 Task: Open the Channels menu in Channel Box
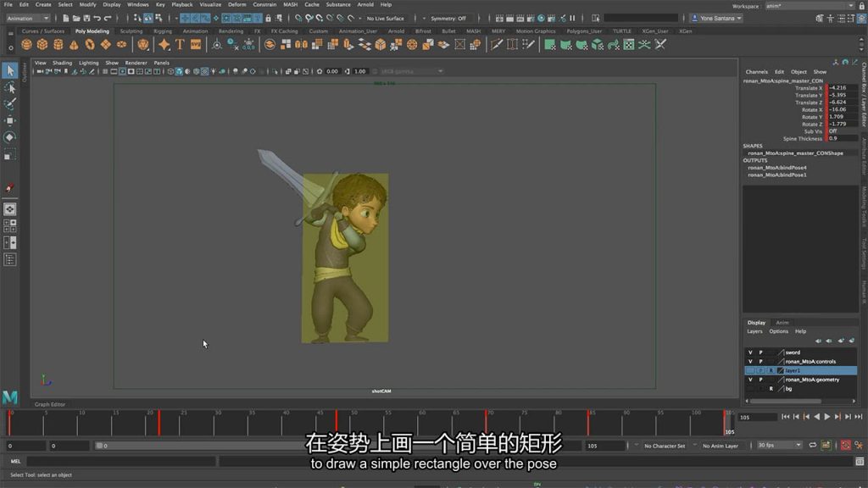coord(757,72)
